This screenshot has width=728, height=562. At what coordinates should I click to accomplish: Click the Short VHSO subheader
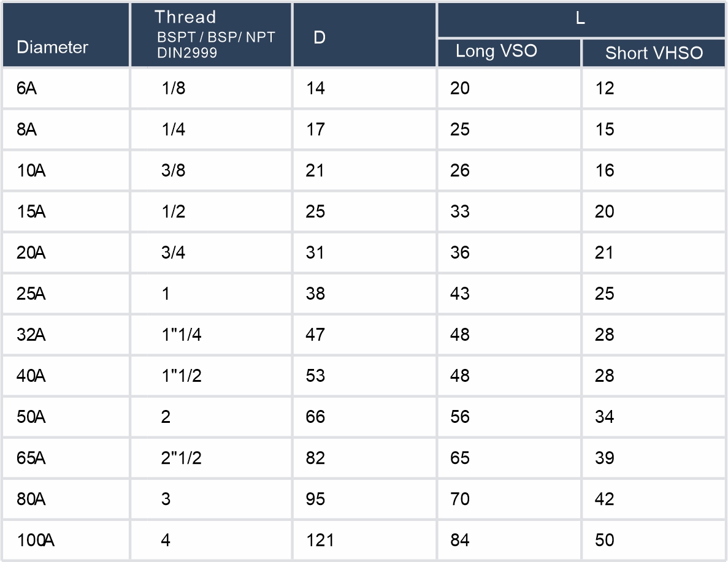654,53
